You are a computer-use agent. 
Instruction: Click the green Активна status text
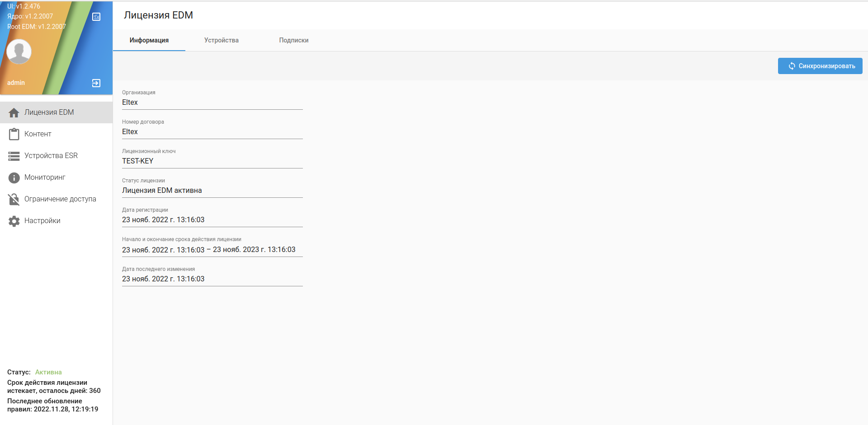tap(48, 372)
